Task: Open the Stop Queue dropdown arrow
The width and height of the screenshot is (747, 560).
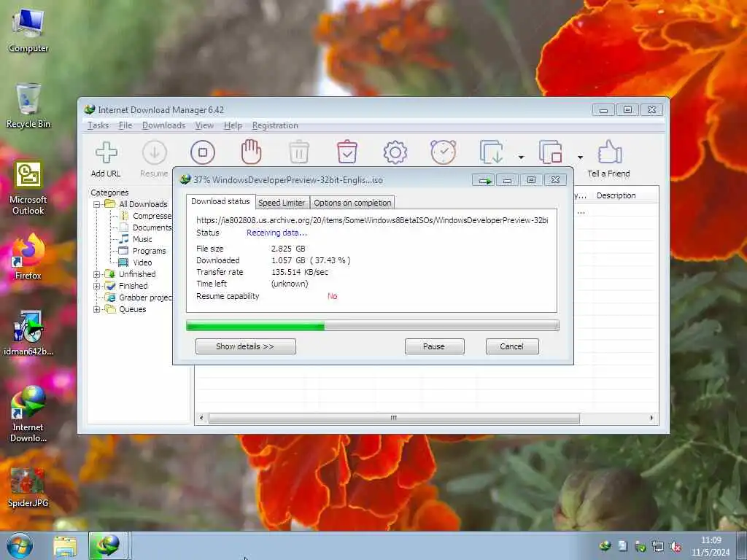Action: tap(580, 157)
